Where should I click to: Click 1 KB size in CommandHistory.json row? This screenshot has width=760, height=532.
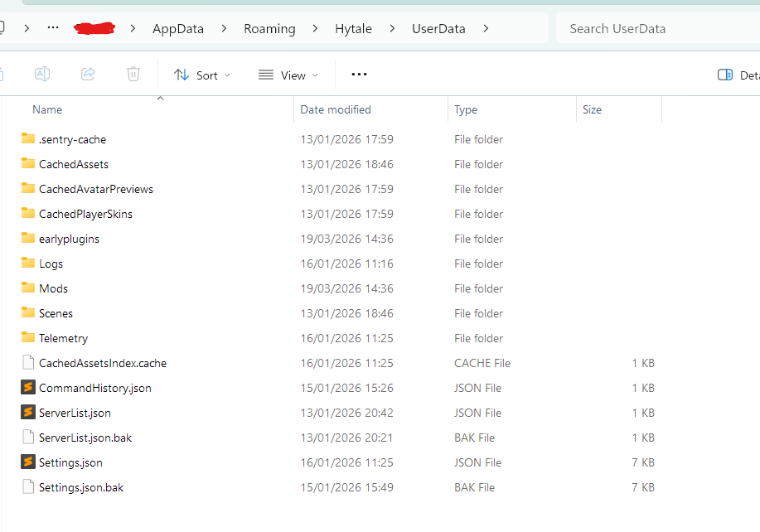click(x=642, y=388)
